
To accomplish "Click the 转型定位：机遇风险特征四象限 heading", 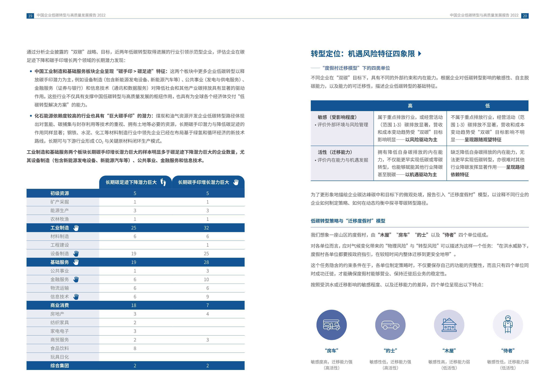I will (x=363, y=54).
